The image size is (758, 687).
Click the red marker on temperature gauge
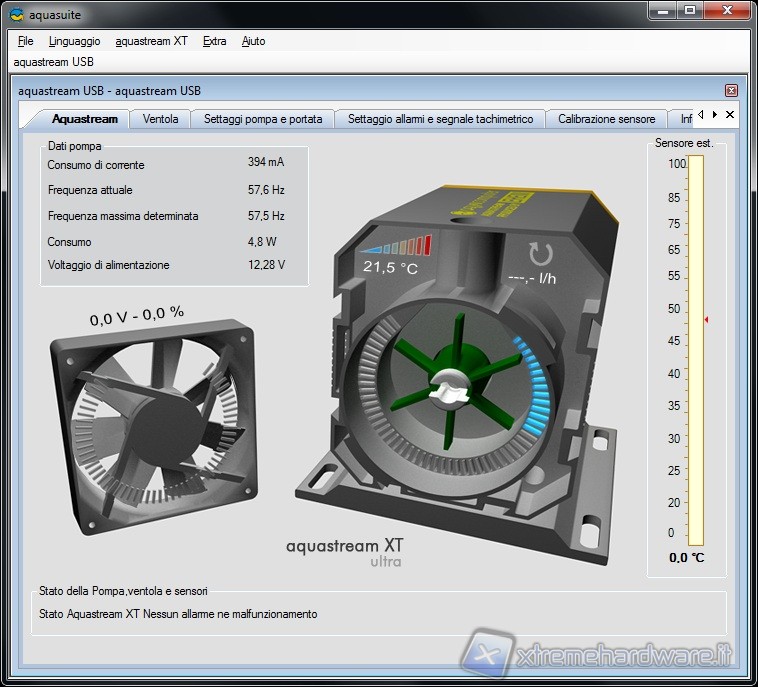pyautogui.click(x=706, y=320)
